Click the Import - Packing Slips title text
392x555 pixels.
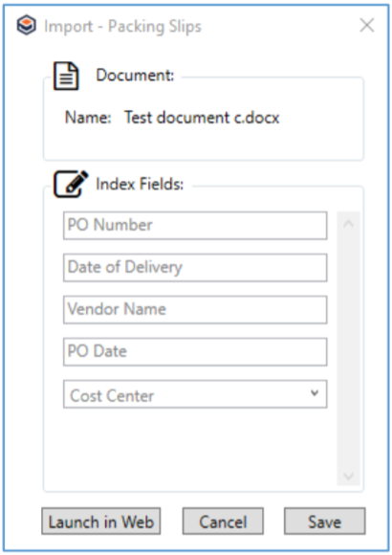tap(122, 27)
